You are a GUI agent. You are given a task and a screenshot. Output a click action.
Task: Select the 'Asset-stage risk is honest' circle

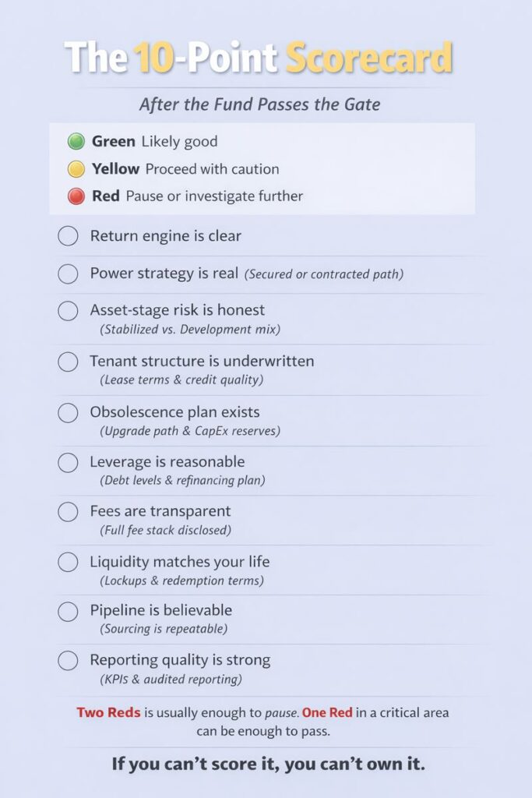point(68,311)
